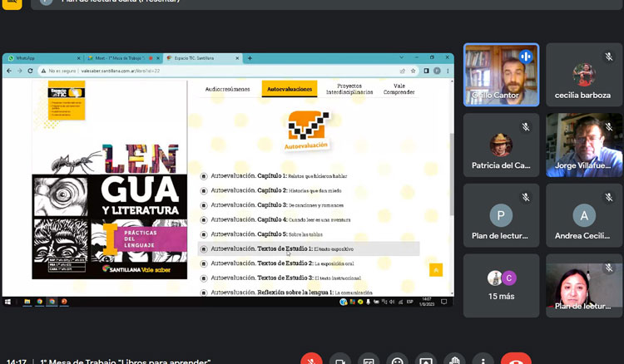Open Autoevaluación Capítulo 2 Historias que dan miedo
Screen dimensions: 624x364
click(276, 191)
